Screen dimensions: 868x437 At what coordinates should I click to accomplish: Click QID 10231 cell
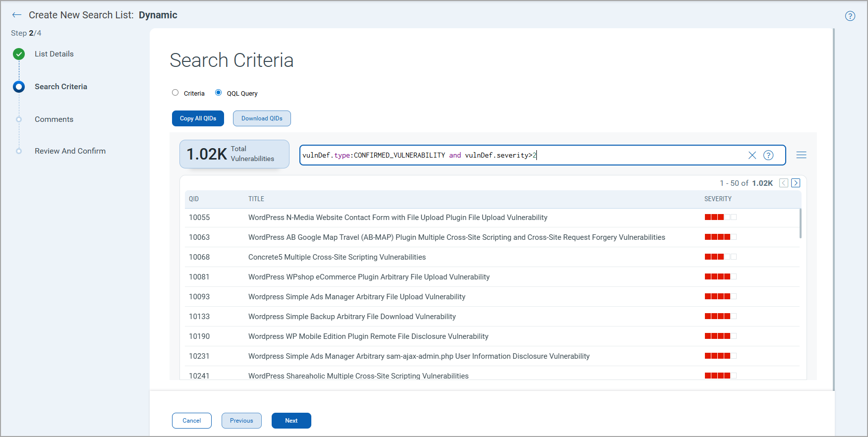click(x=199, y=356)
